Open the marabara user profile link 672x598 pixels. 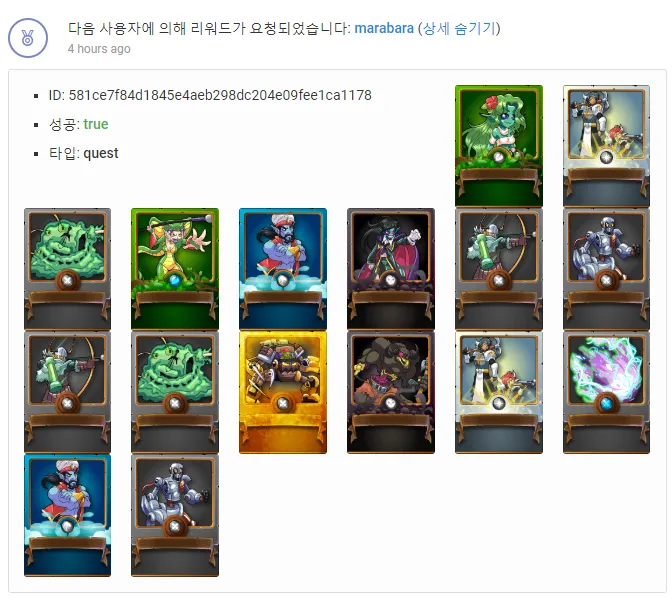pyautogui.click(x=384, y=28)
